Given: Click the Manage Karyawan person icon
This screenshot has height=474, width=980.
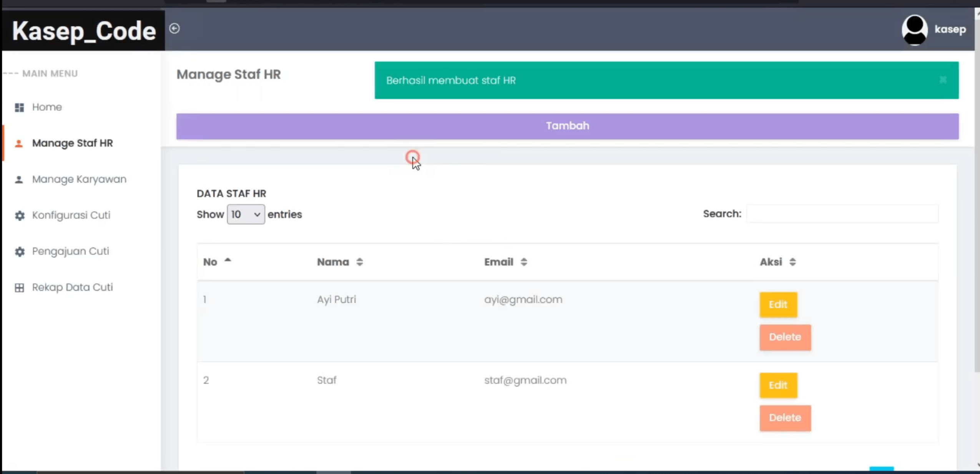Looking at the screenshot, I should tap(19, 179).
